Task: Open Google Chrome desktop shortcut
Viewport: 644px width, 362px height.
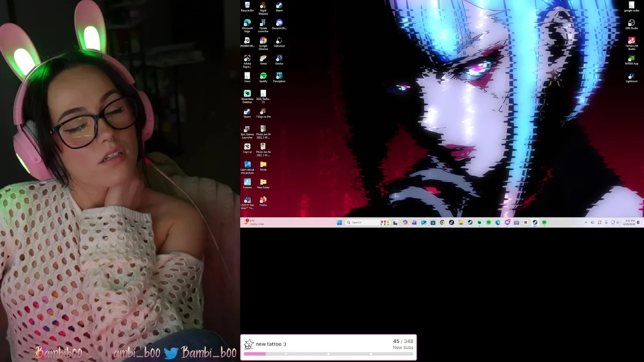Action: 263,43
